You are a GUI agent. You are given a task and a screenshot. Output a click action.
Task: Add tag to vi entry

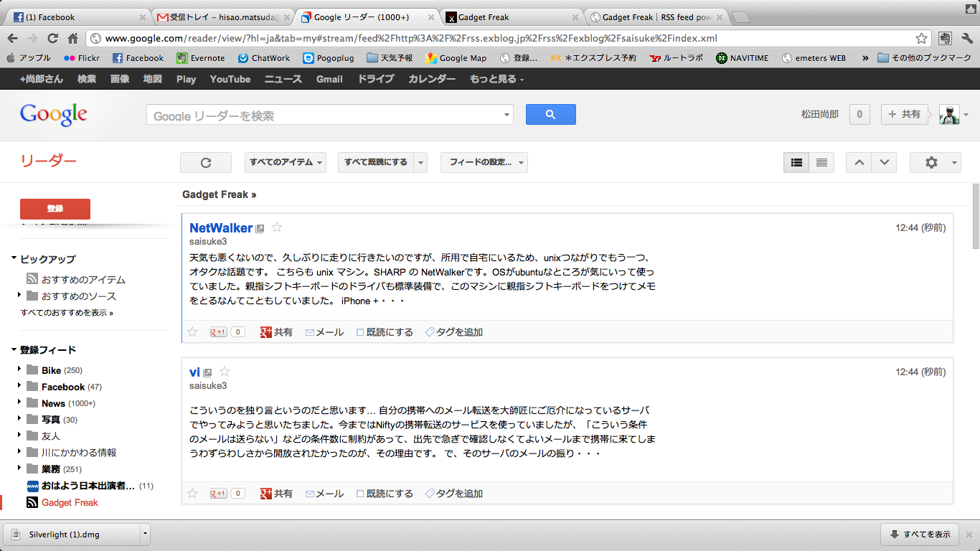pyautogui.click(x=454, y=494)
